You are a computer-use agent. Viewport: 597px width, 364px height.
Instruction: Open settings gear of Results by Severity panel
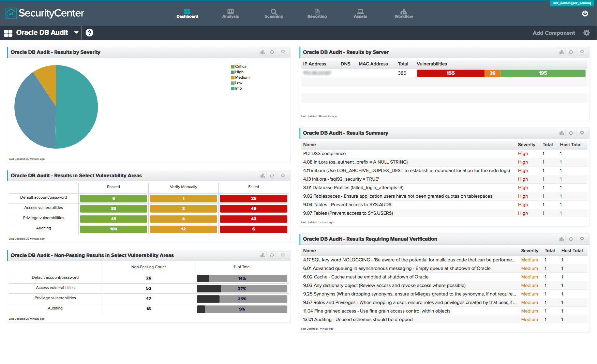point(283,52)
